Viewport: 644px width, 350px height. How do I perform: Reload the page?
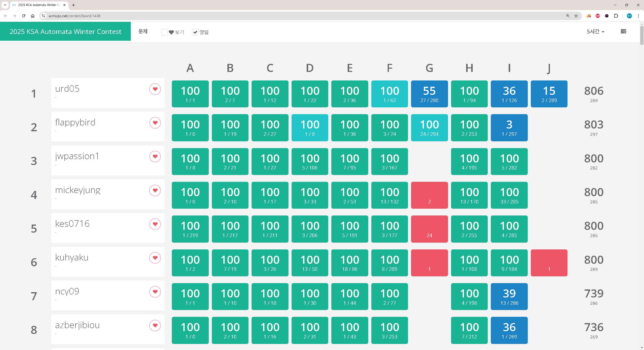24,16
